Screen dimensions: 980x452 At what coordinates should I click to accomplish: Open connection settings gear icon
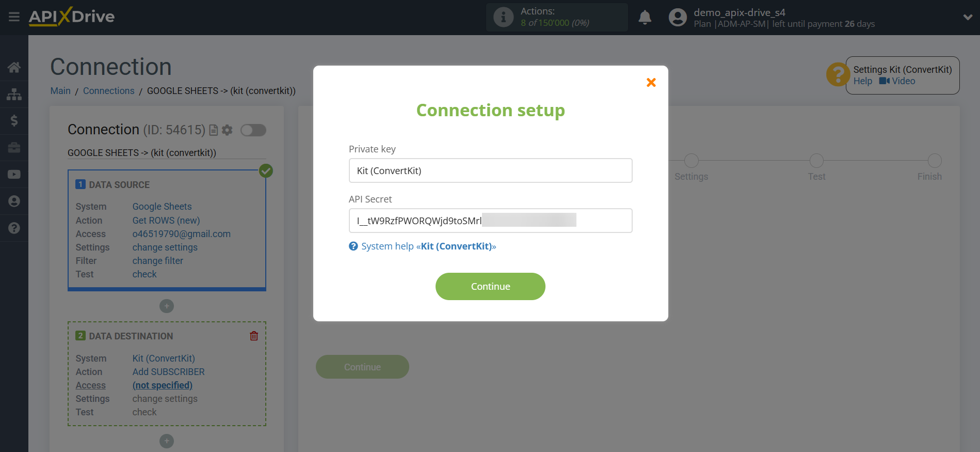click(227, 130)
